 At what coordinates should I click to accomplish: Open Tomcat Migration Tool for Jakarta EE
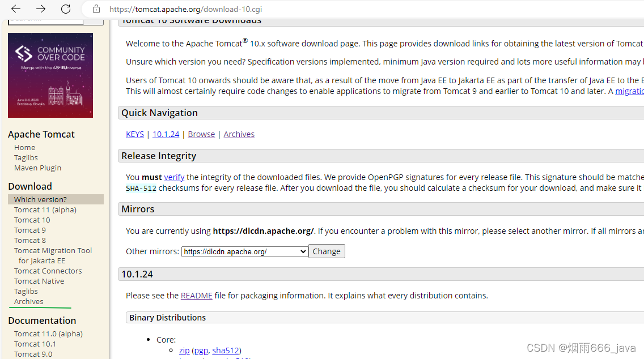tap(53, 255)
